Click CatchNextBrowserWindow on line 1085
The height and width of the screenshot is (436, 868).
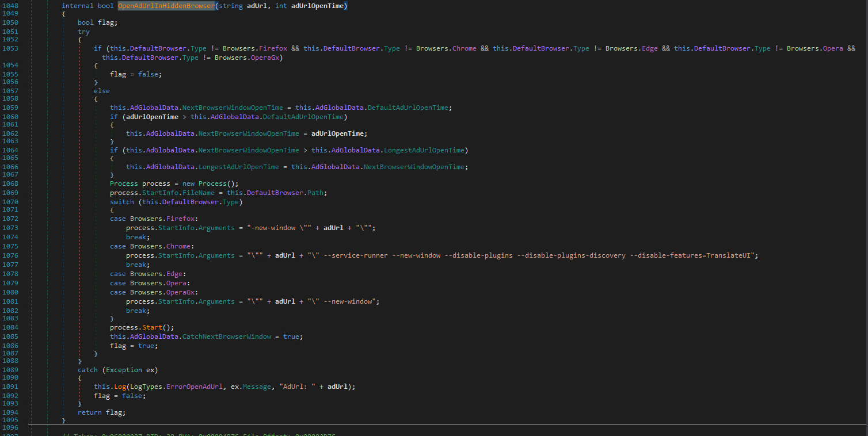click(x=227, y=336)
